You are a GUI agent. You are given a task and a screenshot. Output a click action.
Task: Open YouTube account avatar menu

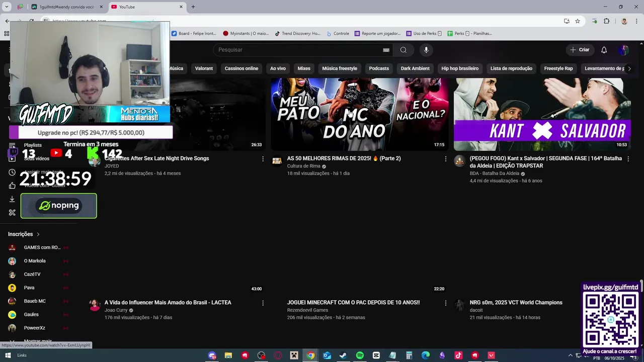[x=623, y=50]
